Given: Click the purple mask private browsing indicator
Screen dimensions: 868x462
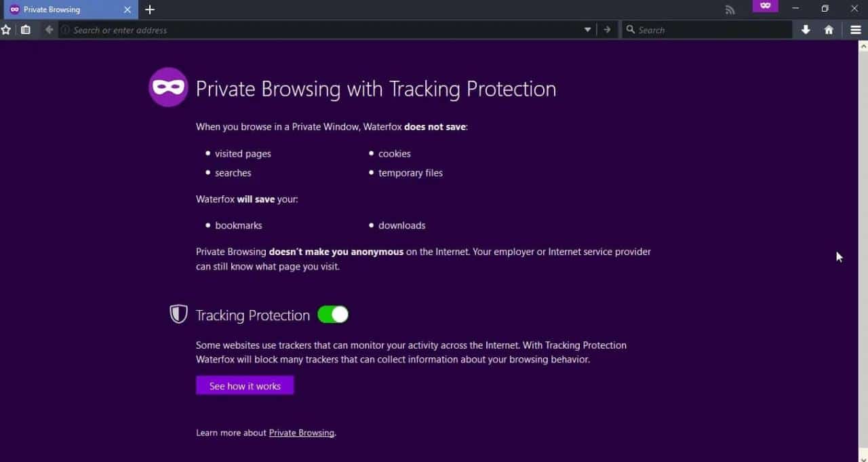Looking at the screenshot, I should (x=765, y=5).
